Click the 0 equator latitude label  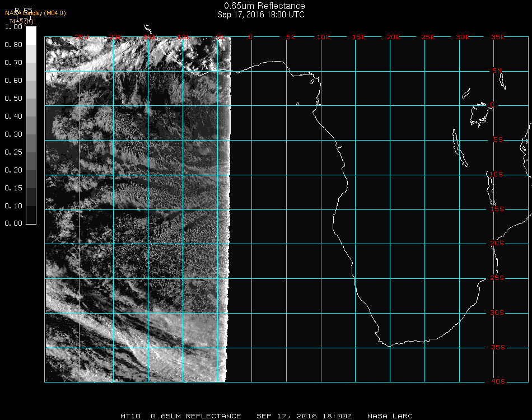[492, 105]
